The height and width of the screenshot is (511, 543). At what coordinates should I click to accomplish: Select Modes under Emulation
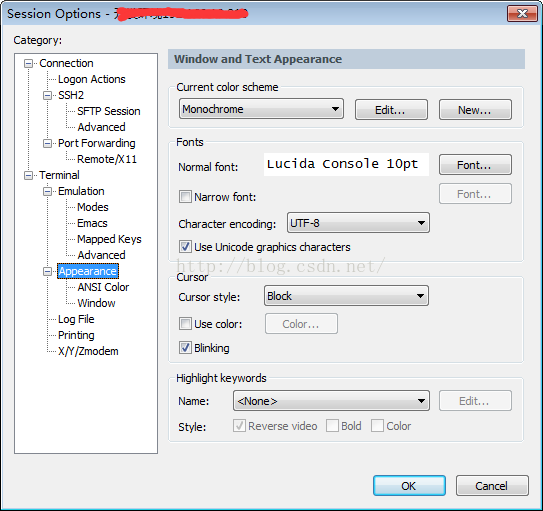93,207
